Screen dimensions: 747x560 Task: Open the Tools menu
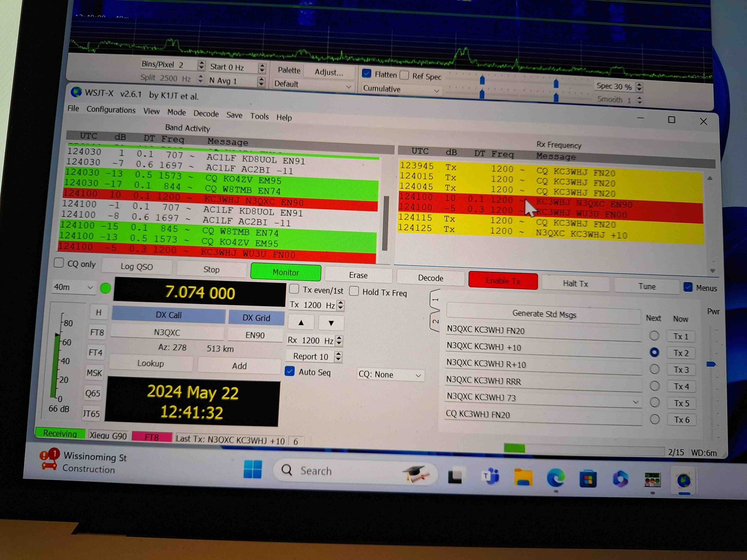click(x=259, y=116)
